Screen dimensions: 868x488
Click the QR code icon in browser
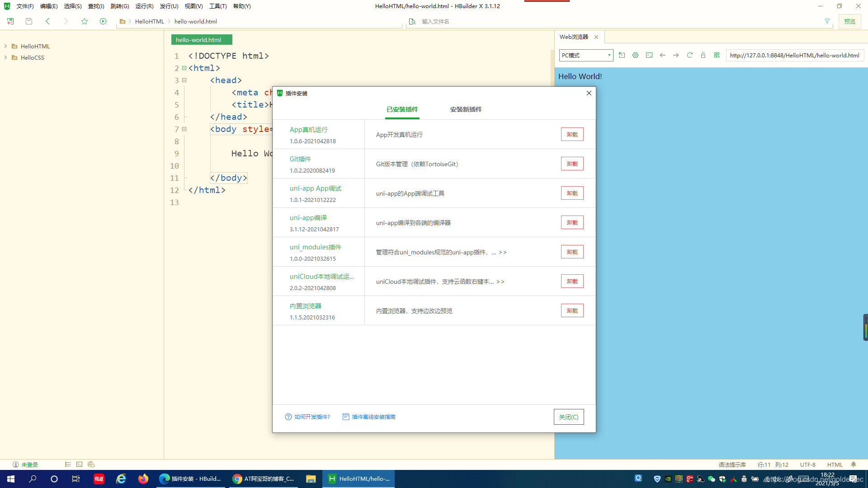click(717, 55)
